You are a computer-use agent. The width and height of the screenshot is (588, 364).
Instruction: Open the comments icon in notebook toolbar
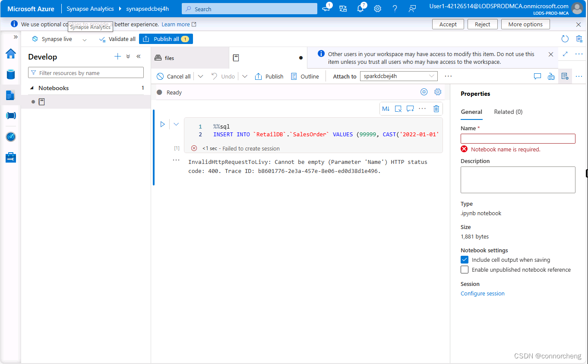[x=537, y=76]
